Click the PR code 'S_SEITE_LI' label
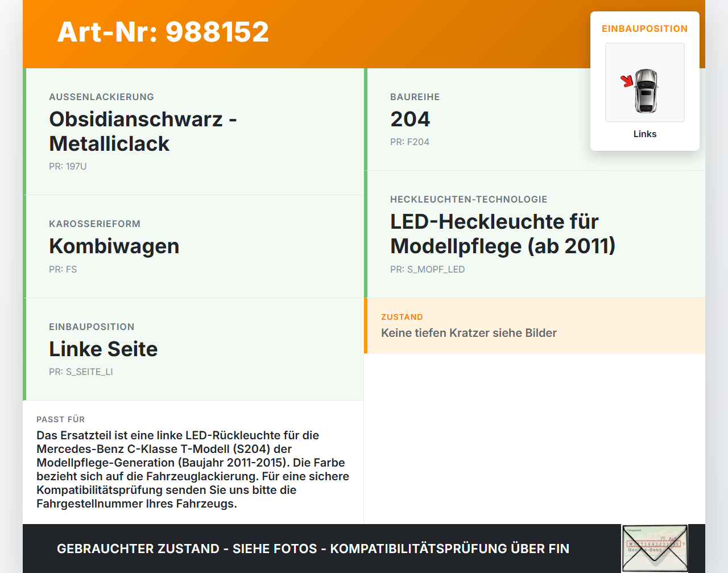The width and height of the screenshot is (728, 573). (81, 371)
